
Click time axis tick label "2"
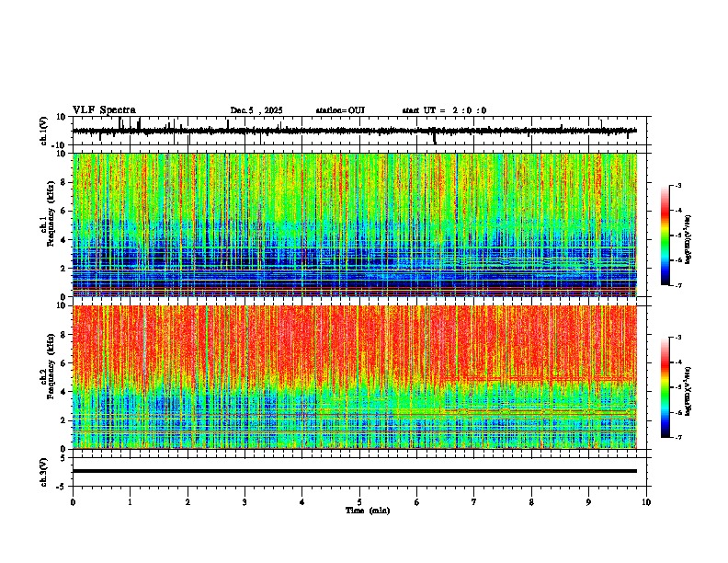[x=188, y=502]
